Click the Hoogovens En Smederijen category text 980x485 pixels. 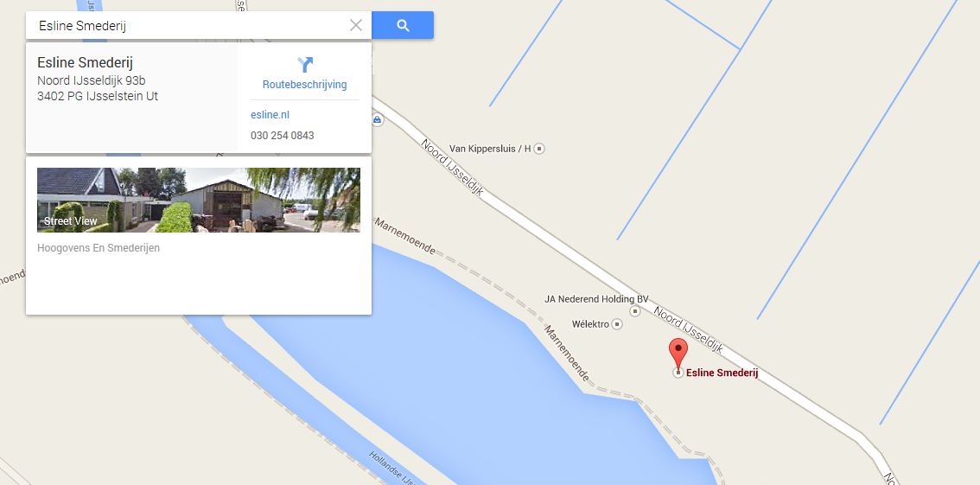click(x=99, y=248)
